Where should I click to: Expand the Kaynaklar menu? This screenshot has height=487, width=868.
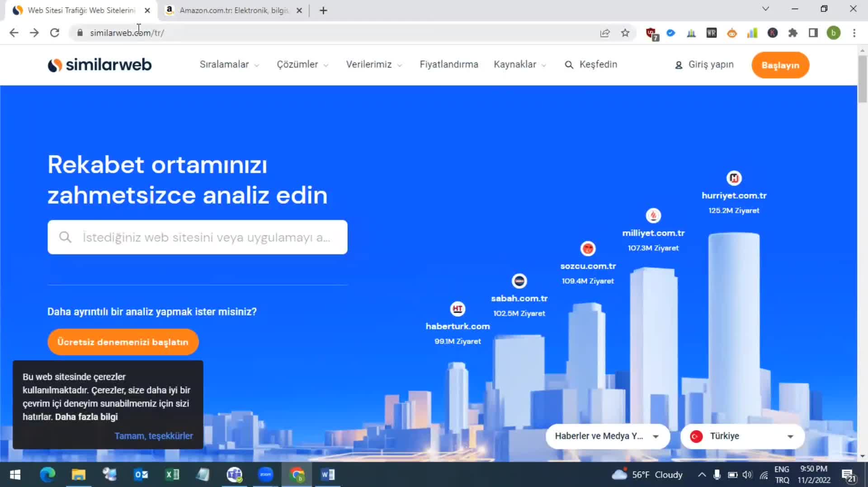520,65
